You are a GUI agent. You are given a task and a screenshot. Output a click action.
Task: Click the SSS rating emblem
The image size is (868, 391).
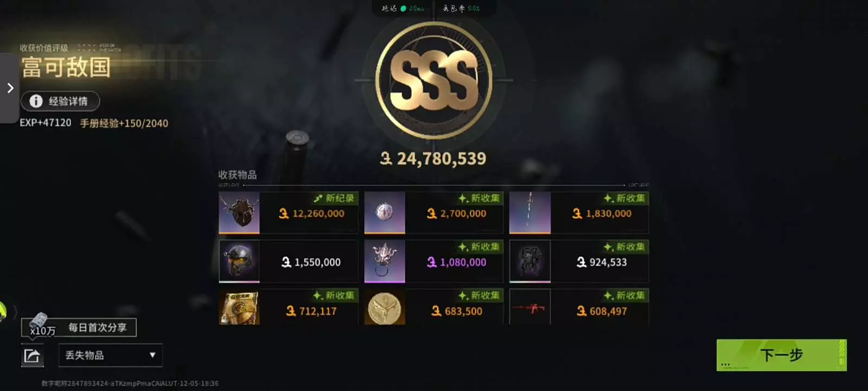click(433, 80)
